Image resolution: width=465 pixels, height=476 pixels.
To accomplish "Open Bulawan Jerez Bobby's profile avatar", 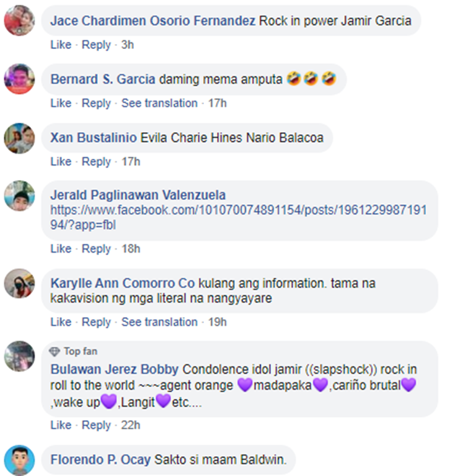I will pyautogui.click(x=19, y=356).
